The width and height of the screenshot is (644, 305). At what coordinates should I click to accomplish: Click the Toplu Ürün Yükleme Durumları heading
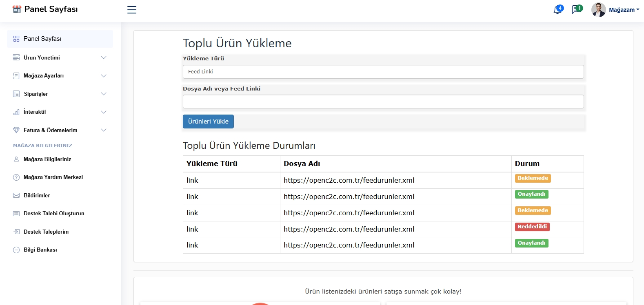pos(249,146)
